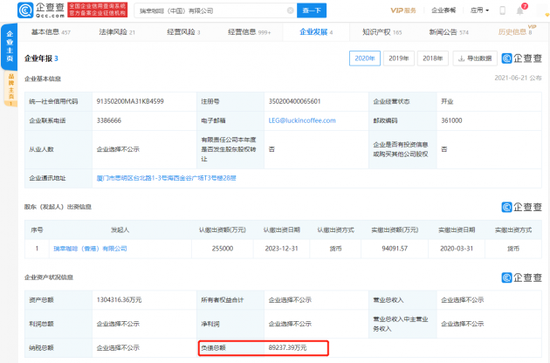
Task: Click the 品牌主页 orange sidebar tab
Action: coord(11,88)
